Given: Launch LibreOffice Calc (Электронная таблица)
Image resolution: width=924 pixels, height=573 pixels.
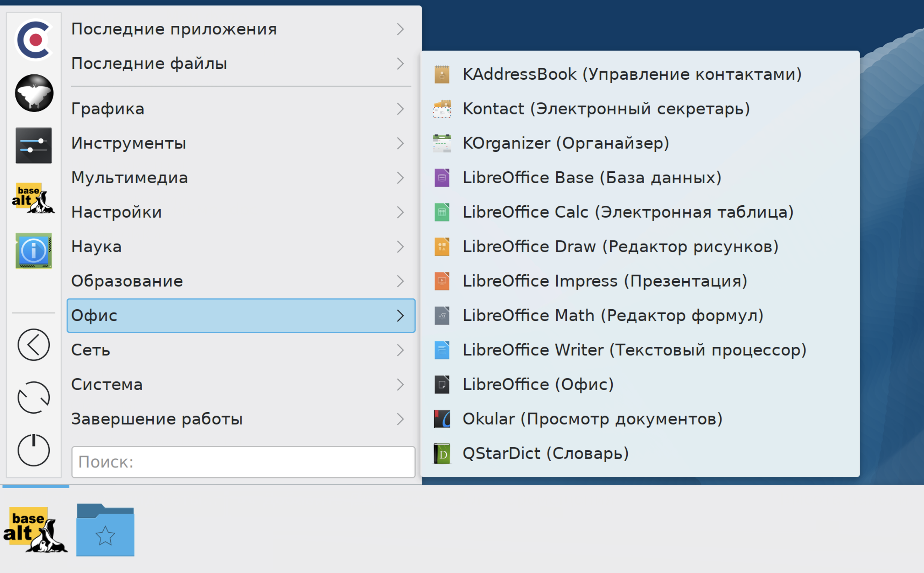Looking at the screenshot, I should tap(640, 212).
